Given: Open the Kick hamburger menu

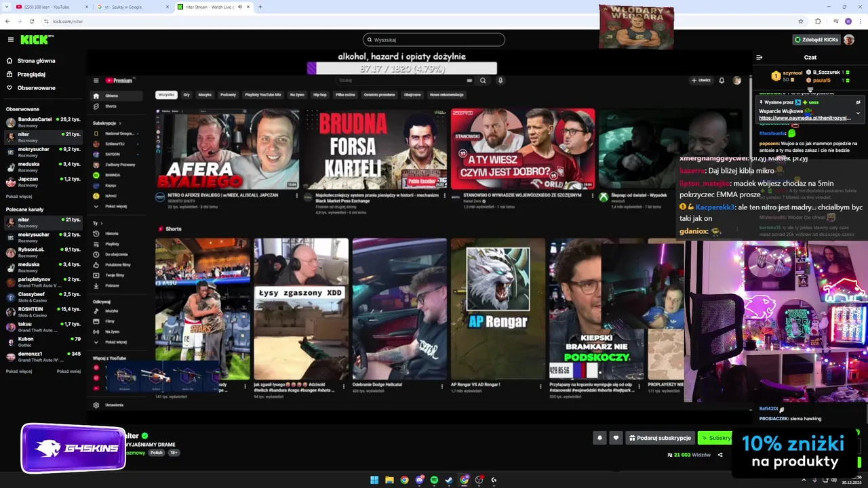Looking at the screenshot, I should 10,40.
